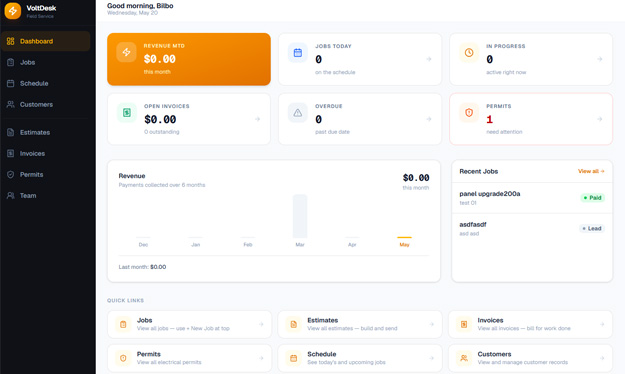
Task: Click the Jan label in Revenue chart
Action: click(x=196, y=244)
